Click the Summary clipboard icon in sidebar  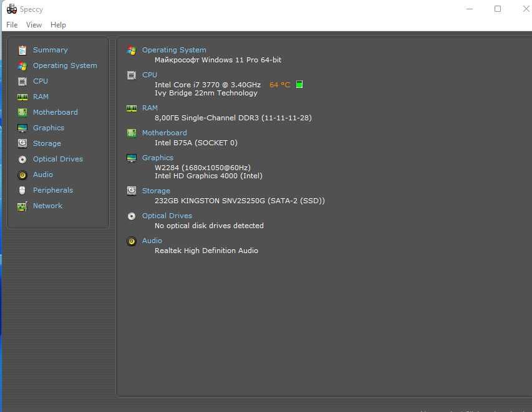click(x=22, y=50)
